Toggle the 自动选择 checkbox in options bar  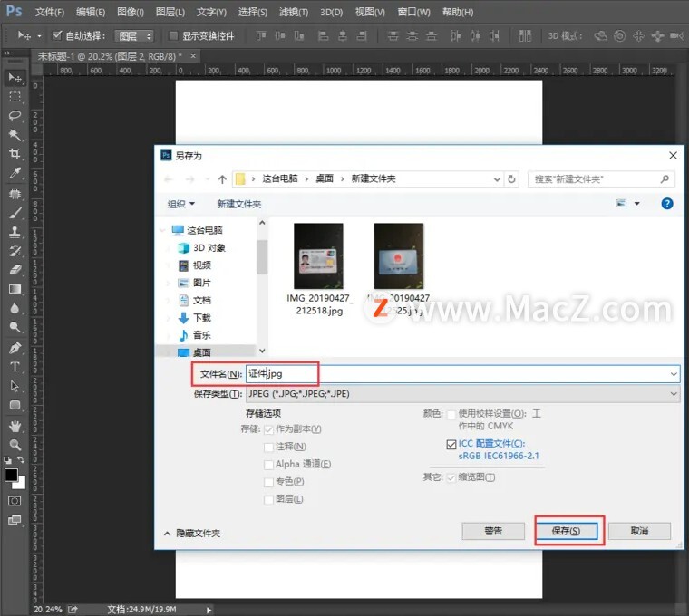[57, 35]
